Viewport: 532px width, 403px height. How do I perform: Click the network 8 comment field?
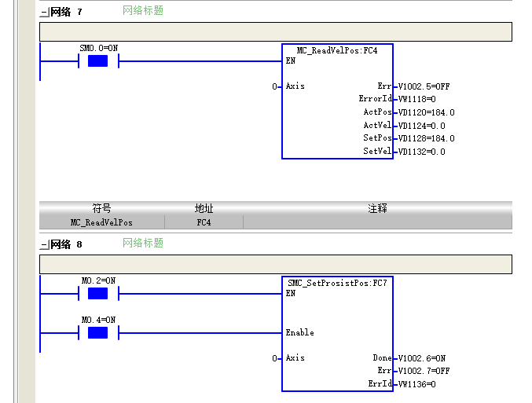[x=276, y=264]
